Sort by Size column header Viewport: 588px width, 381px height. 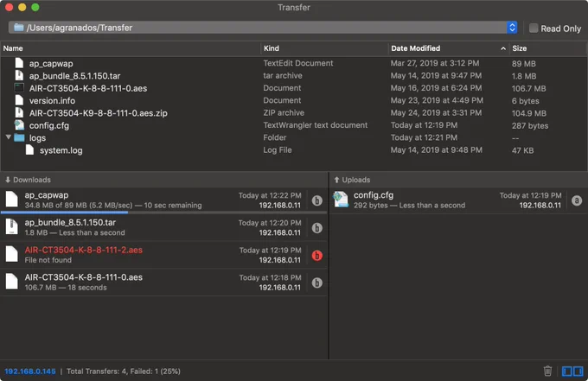pos(520,48)
